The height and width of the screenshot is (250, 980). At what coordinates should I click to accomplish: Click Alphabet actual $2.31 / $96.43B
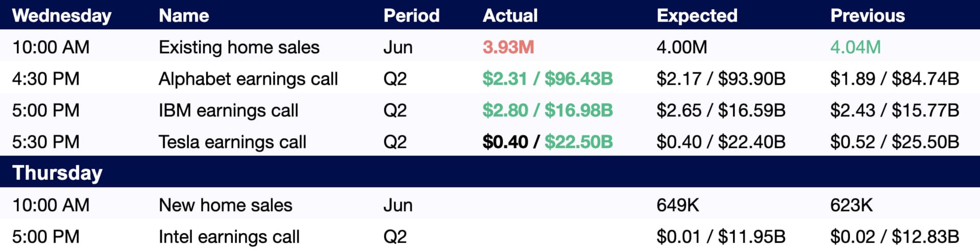pos(548,79)
